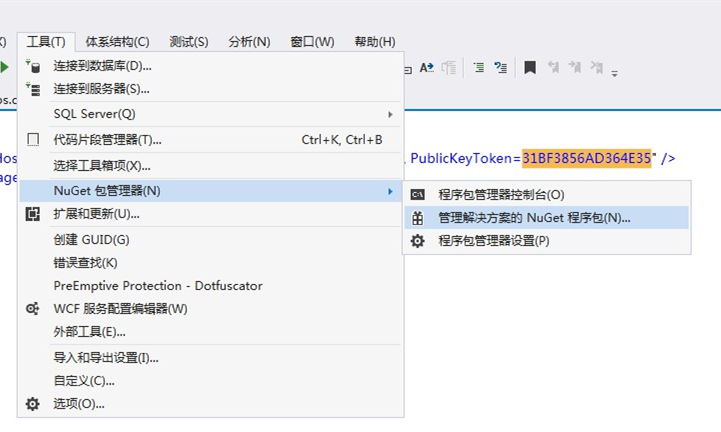Image resolution: width=721 pixels, height=432 pixels.
Task: Open the 分析(N) menu
Action: point(249,42)
